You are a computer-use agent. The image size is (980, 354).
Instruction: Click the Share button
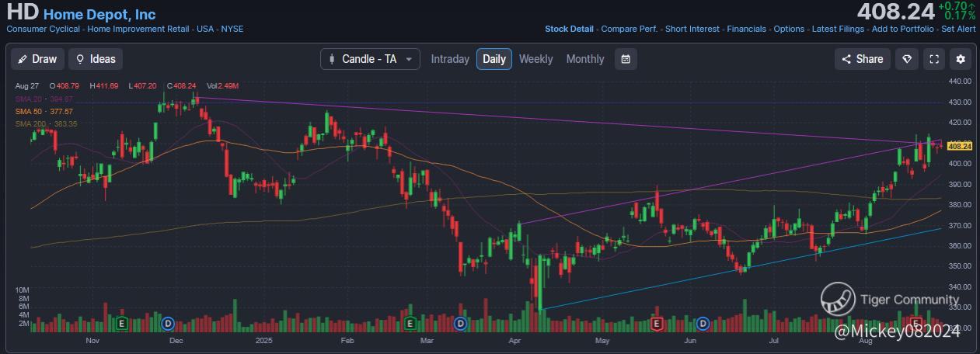pyautogui.click(x=863, y=59)
